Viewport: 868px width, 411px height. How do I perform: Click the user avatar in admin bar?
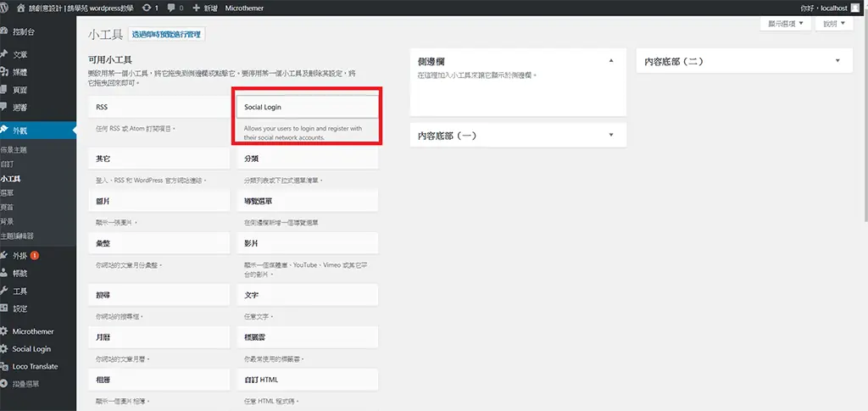pos(854,8)
